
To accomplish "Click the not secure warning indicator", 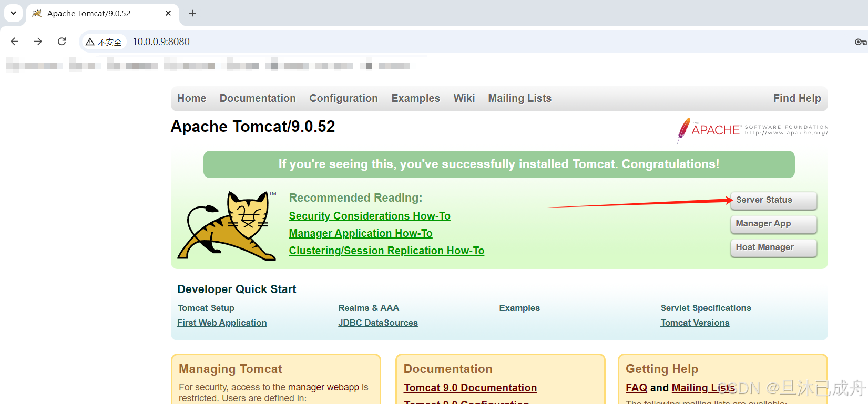I will pyautogui.click(x=104, y=42).
